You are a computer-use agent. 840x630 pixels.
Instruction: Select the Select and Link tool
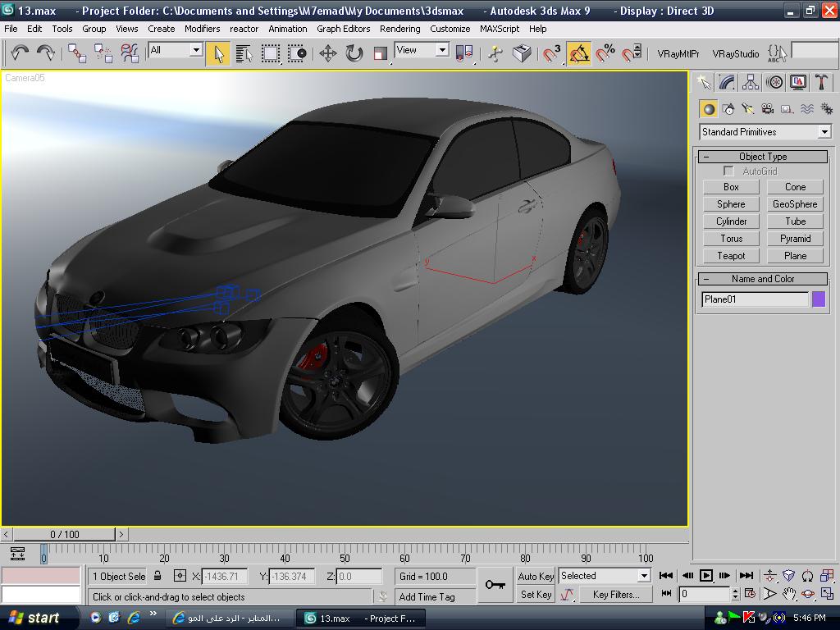click(76, 53)
